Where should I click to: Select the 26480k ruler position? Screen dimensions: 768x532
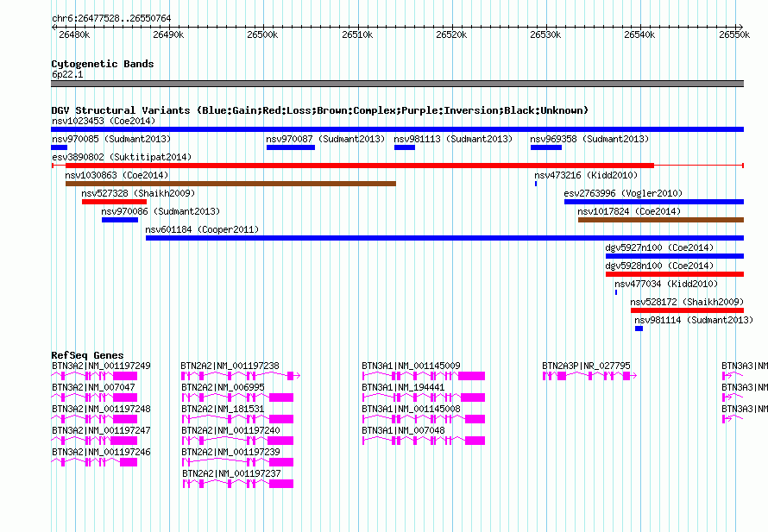pos(74,34)
